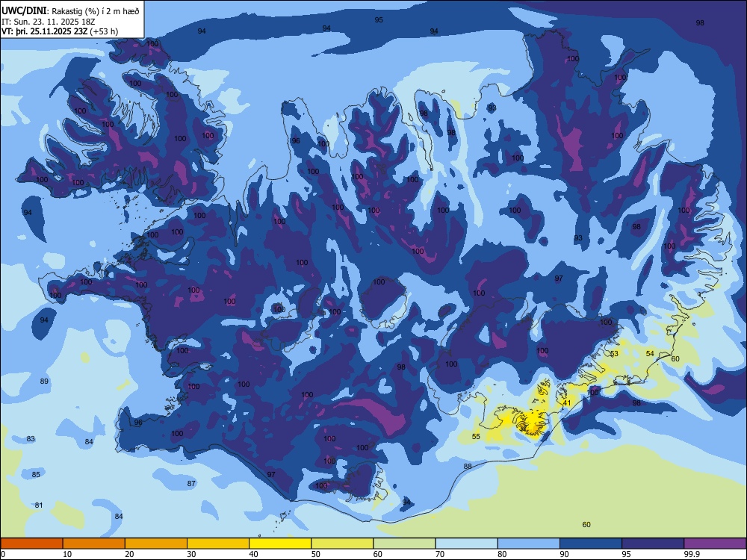Click the purple above-99.9 legend swatch

[x=715, y=544]
